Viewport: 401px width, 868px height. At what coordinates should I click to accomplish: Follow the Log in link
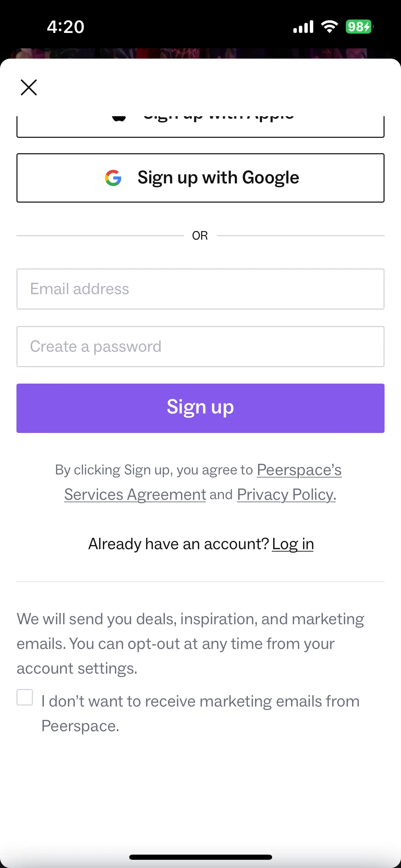293,544
